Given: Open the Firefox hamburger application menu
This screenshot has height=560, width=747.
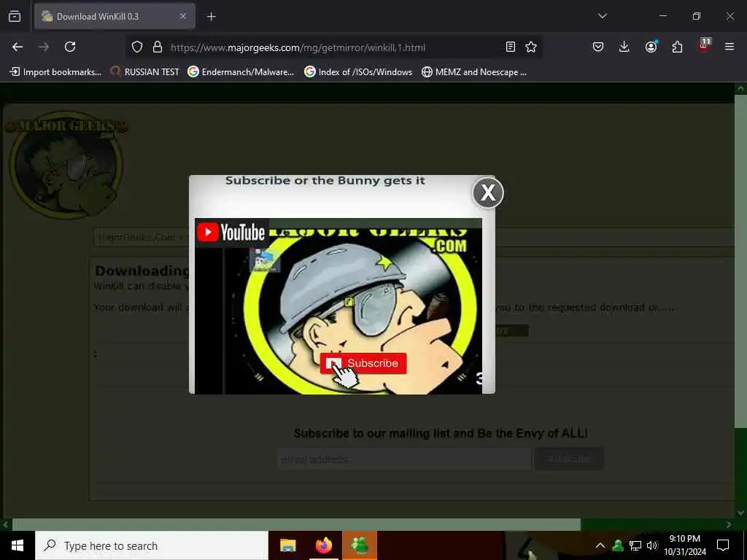Looking at the screenshot, I should pyautogui.click(x=729, y=47).
